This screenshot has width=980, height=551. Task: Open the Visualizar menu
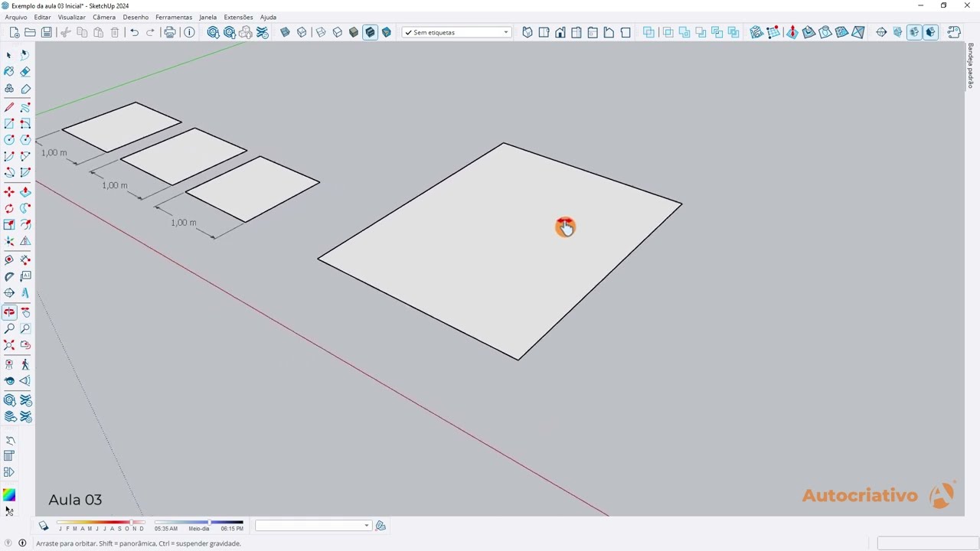[72, 17]
